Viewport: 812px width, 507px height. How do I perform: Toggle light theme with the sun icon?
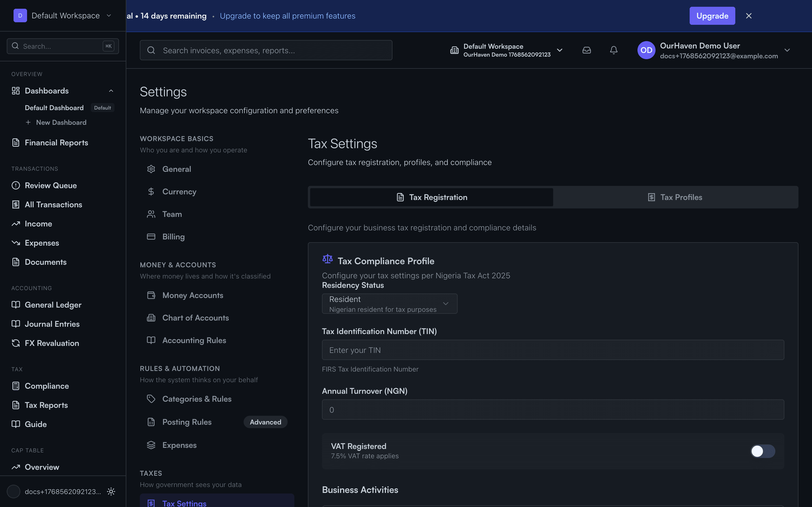coord(111,491)
